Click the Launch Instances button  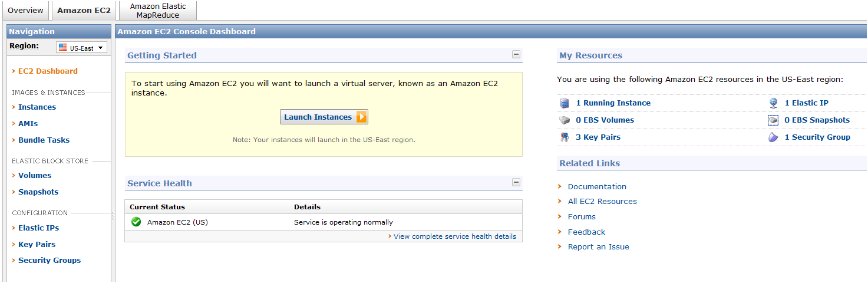coord(324,117)
